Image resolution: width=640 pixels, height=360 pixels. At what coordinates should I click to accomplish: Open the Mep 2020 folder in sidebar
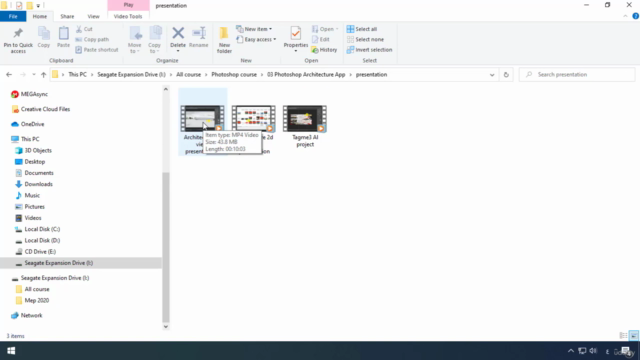36,300
